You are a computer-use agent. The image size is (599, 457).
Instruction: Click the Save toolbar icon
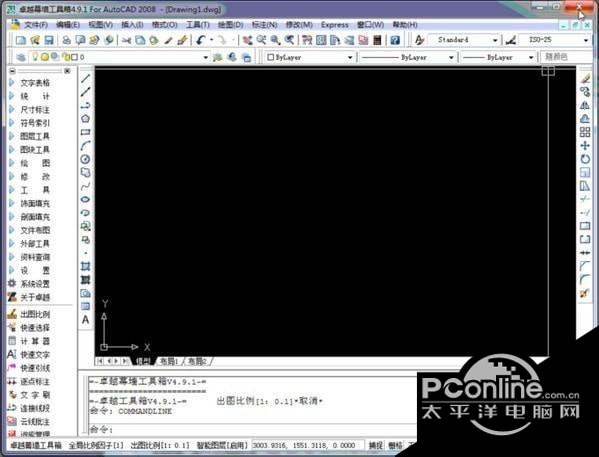click(x=49, y=40)
